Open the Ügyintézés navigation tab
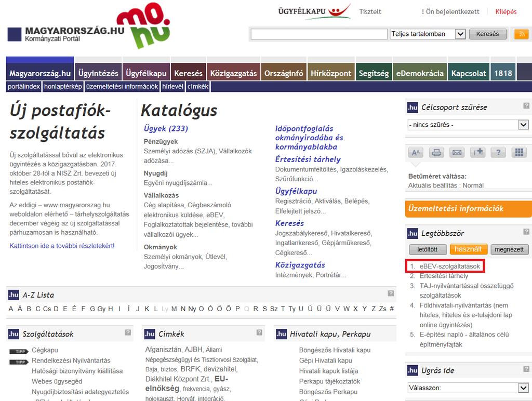 pos(98,73)
